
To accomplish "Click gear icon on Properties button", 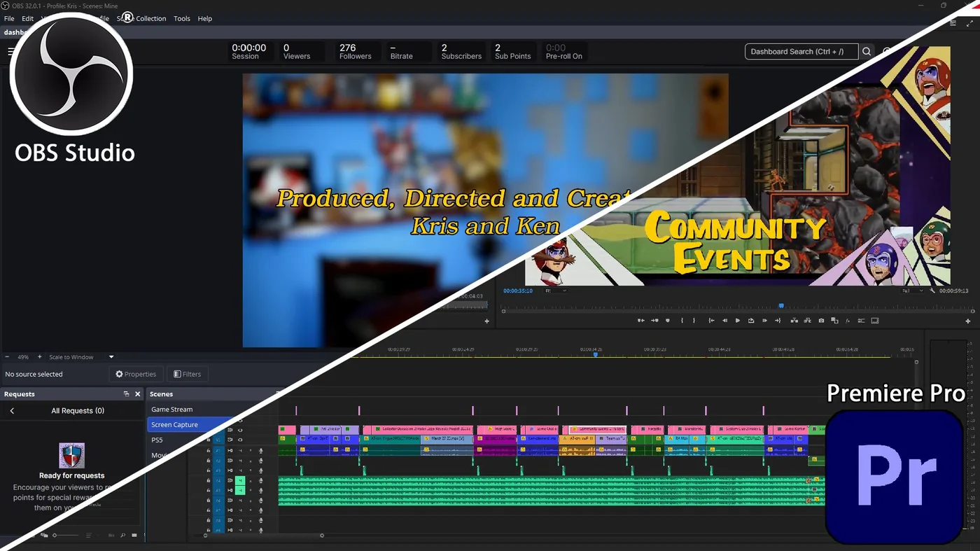I will tap(119, 374).
